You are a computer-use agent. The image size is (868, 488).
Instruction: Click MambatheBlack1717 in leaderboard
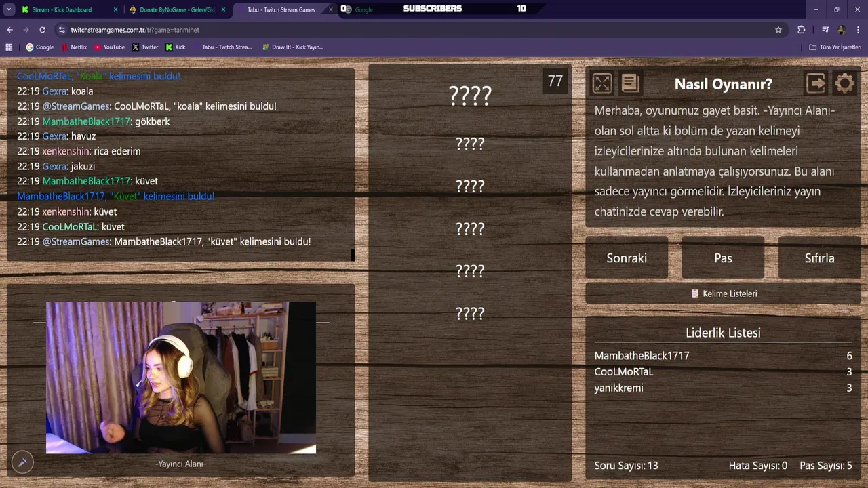point(642,356)
